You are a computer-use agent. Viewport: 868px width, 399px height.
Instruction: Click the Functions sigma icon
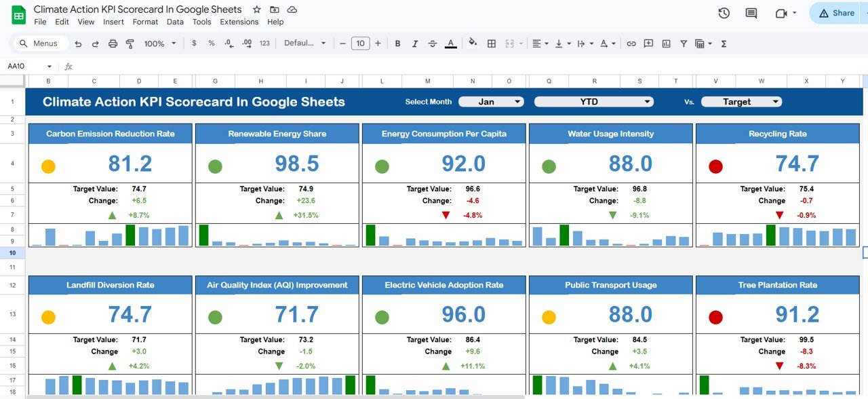(724, 43)
